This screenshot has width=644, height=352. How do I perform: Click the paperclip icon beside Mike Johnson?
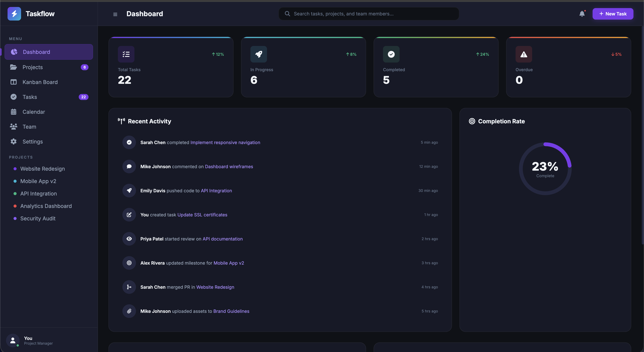(129, 311)
